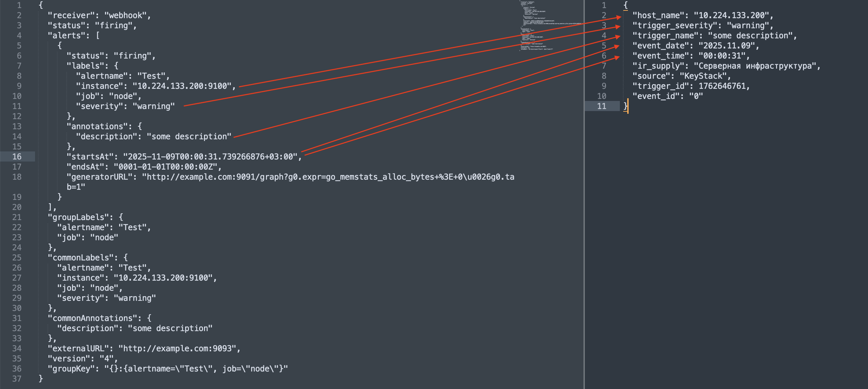Click line number 16 in left gutter

(x=17, y=156)
